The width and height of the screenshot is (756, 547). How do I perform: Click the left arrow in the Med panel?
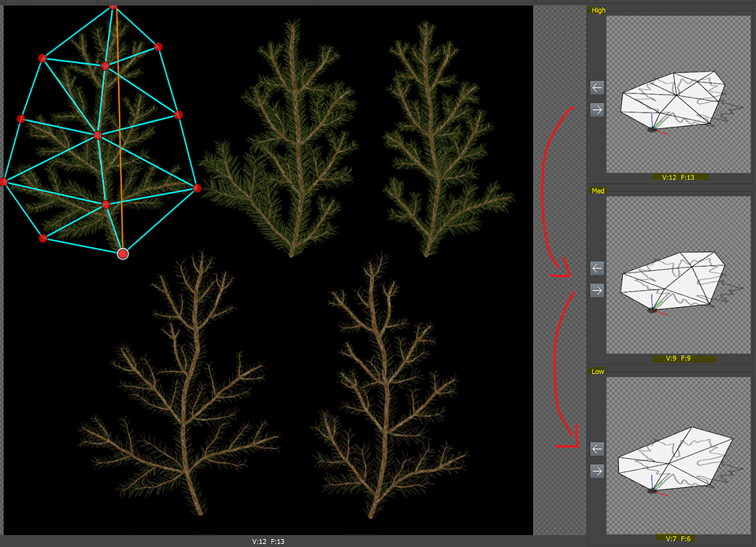click(x=597, y=268)
